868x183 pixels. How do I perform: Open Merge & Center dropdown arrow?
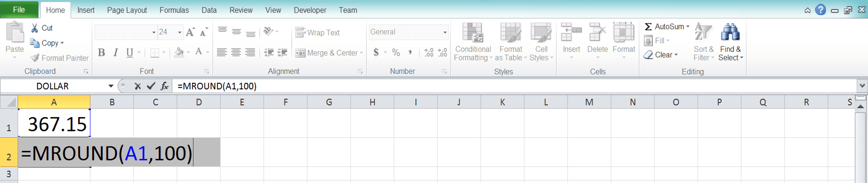(361, 53)
